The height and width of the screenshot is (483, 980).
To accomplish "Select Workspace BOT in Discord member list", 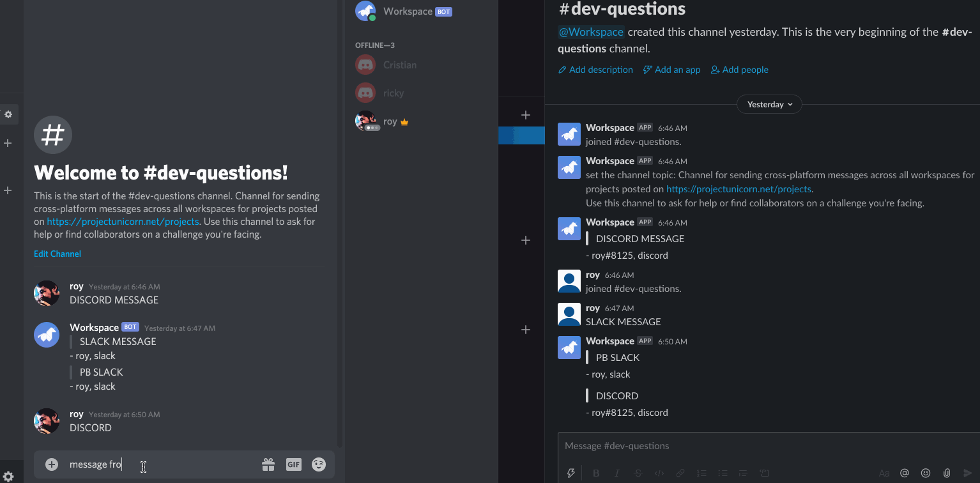I will (420, 11).
